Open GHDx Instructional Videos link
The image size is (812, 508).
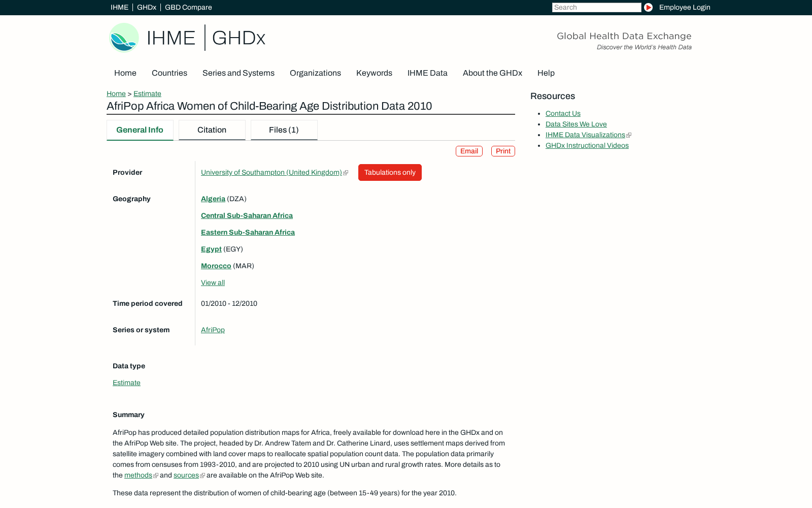(587, 145)
